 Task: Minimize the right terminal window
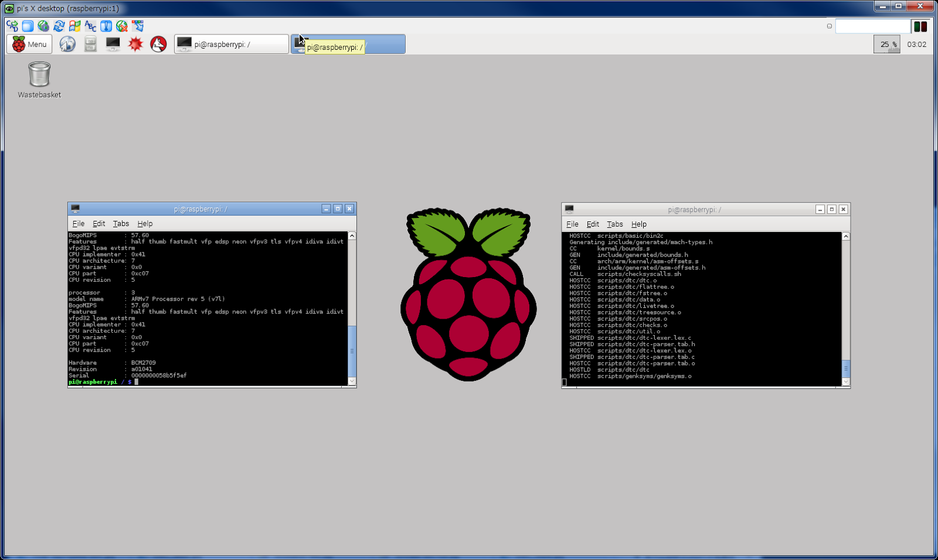tap(820, 209)
